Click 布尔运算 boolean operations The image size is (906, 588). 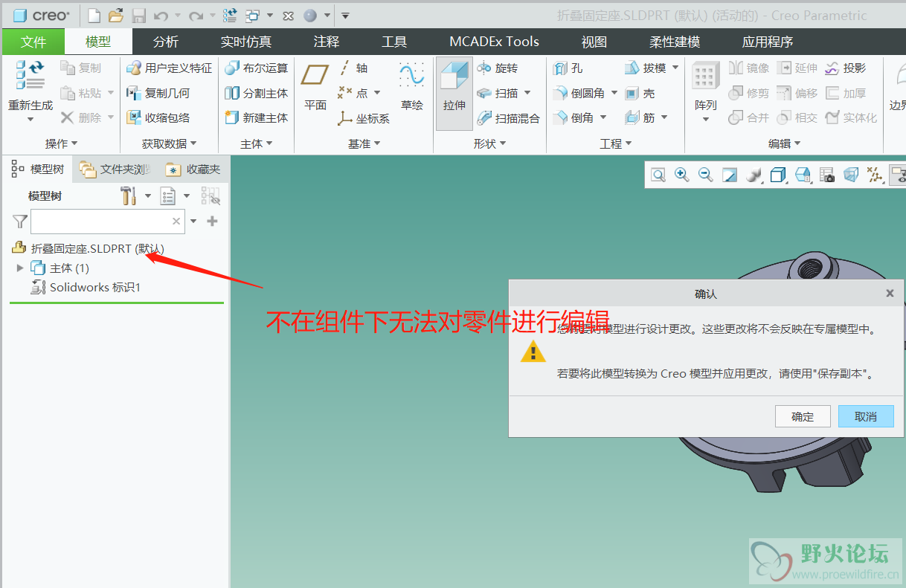(x=256, y=68)
